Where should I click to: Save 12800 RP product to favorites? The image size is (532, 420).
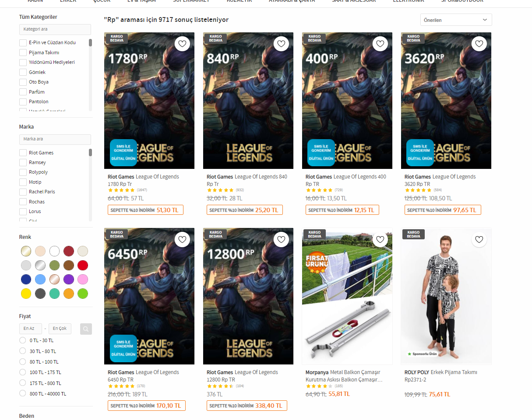click(281, 239)
